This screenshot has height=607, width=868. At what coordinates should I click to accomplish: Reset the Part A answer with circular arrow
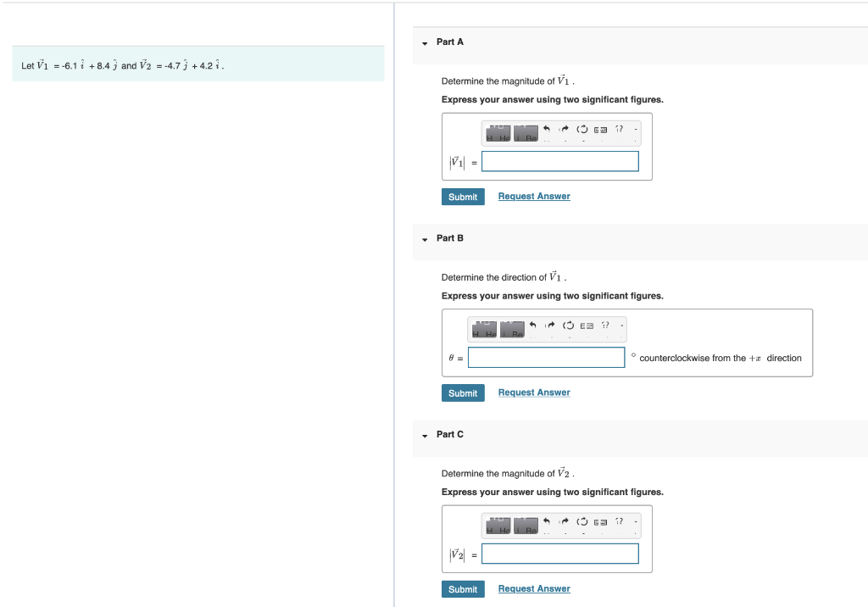pos(581,129)
